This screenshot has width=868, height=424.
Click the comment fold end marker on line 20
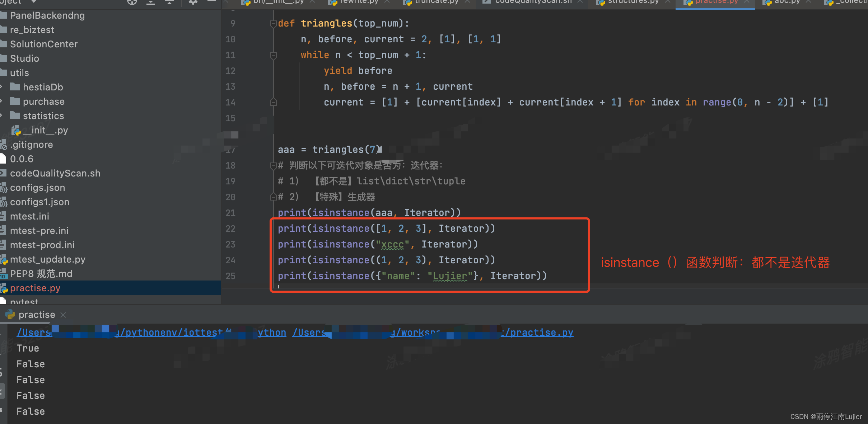pyautogui.click(x=273, y=197)
